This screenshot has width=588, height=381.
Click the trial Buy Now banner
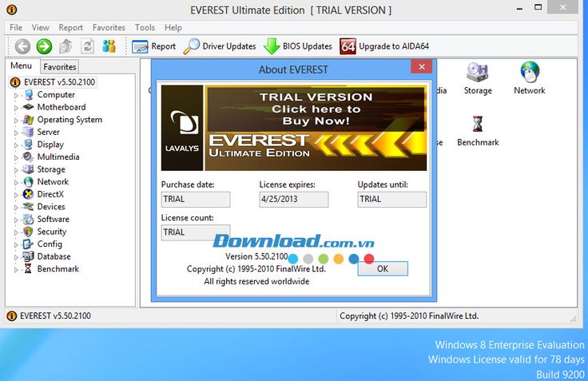(x=294, y=128)
